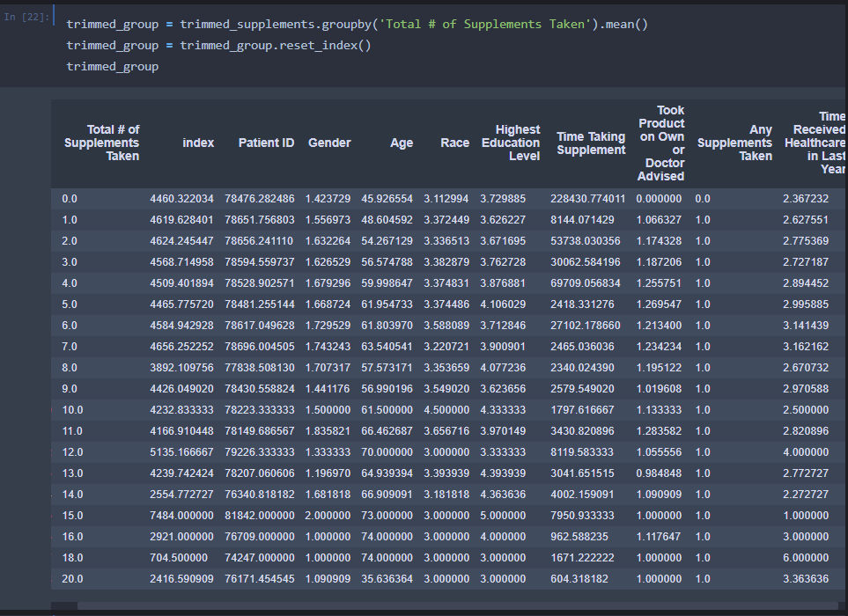The width and height of the screenshot is (848, 616).
Task: Select the 'Race' column header
Action: [455, 143]
